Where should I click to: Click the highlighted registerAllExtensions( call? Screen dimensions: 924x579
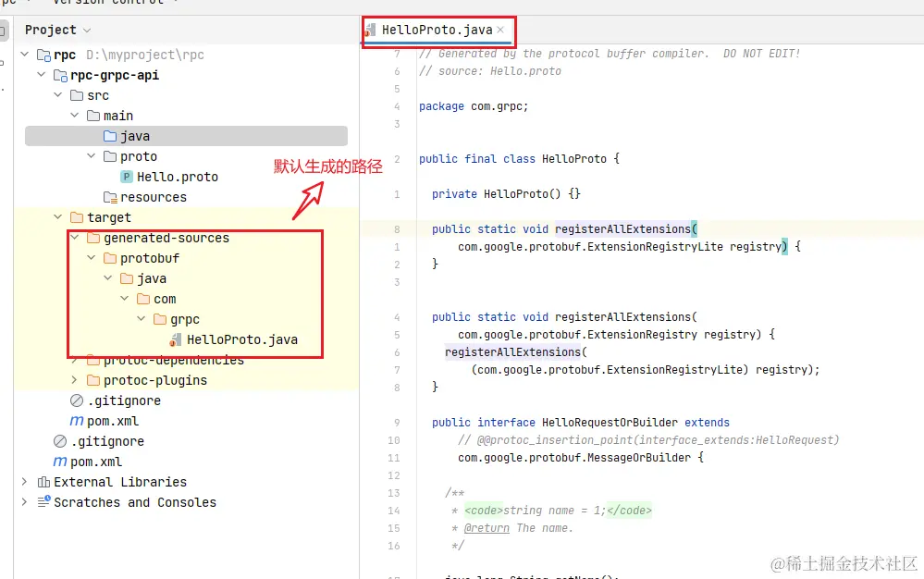(x=515, y=352)
